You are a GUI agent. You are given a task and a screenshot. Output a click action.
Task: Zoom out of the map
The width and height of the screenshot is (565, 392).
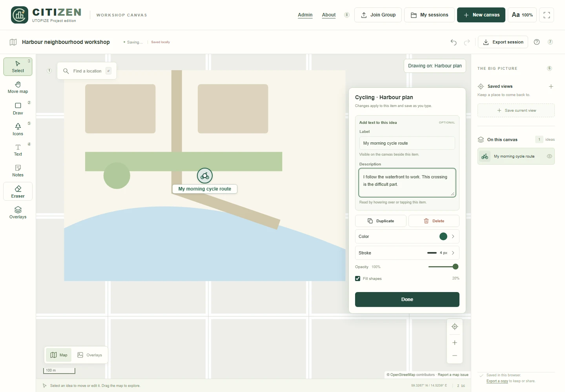tap(455, 356)
